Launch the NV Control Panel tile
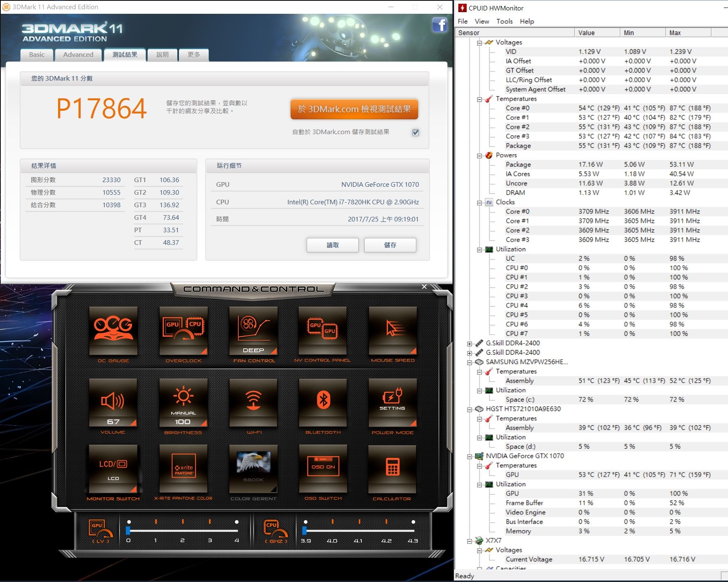 point(323,331)
